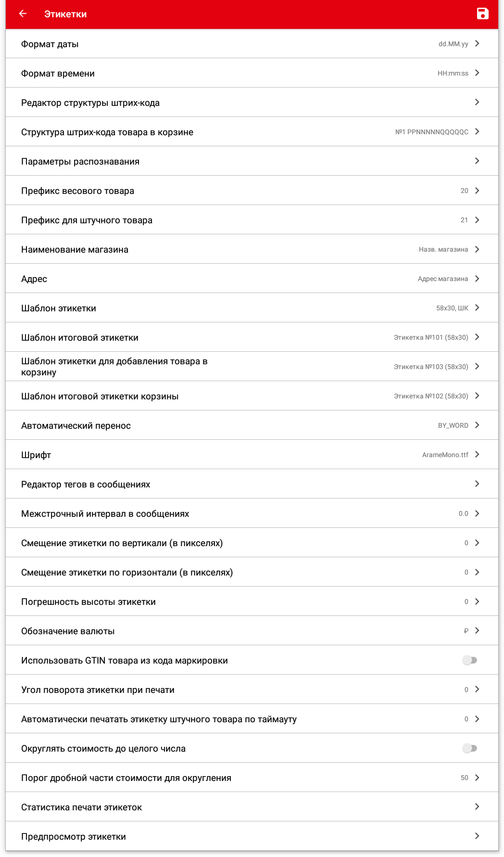504x857 pixels.
Task: Expand the Формат времени chevron
Action: click(x=477, y=73)
